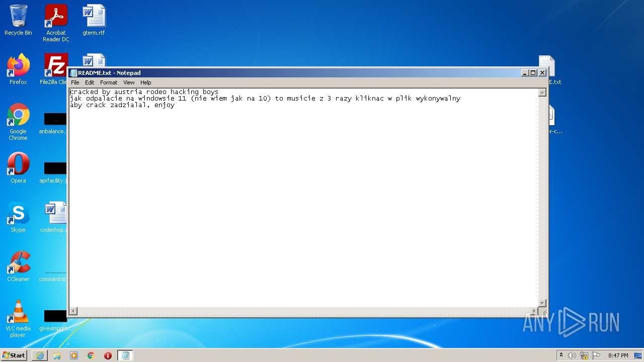The height and width of the screenshot is (362, 644).
Task: Open the Action Center flag icon
Action: click(x=596, y=355)
